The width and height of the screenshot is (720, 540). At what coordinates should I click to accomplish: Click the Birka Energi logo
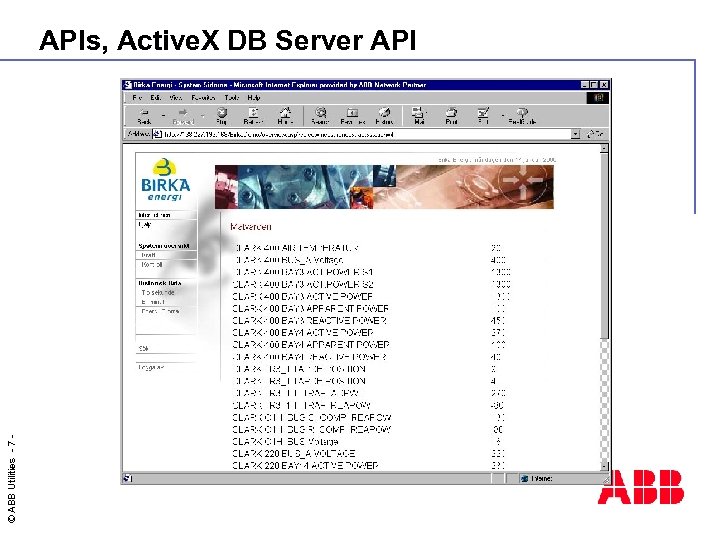coord(165,180)
